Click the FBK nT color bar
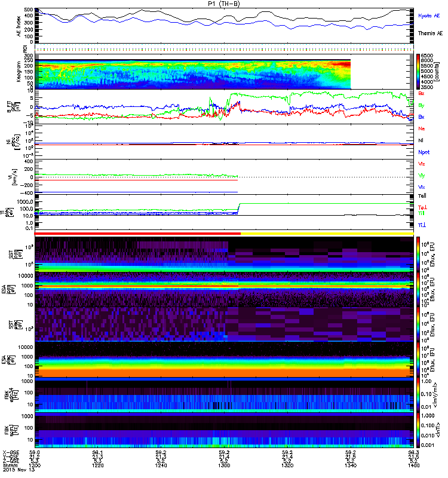Screen dimensions: 448x478 tap(418, 430)
